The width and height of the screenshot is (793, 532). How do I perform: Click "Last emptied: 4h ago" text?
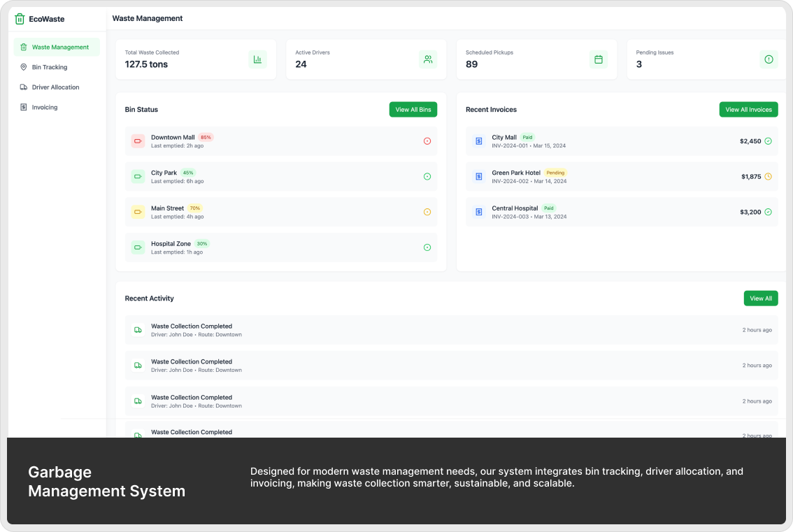coord(178,217)
